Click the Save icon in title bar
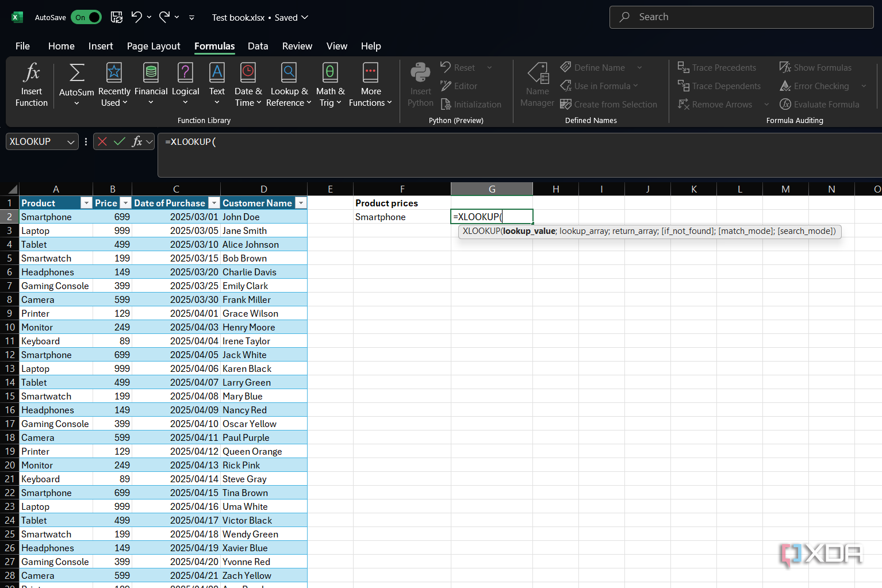The height and width of the screenshot is (588, 882). click(117, 17)
